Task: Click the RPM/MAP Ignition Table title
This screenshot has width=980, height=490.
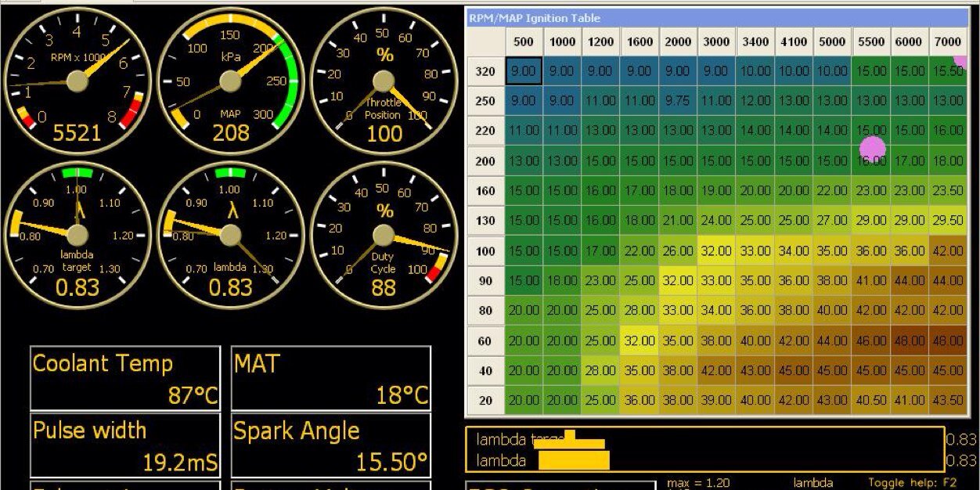Action: 535,17
